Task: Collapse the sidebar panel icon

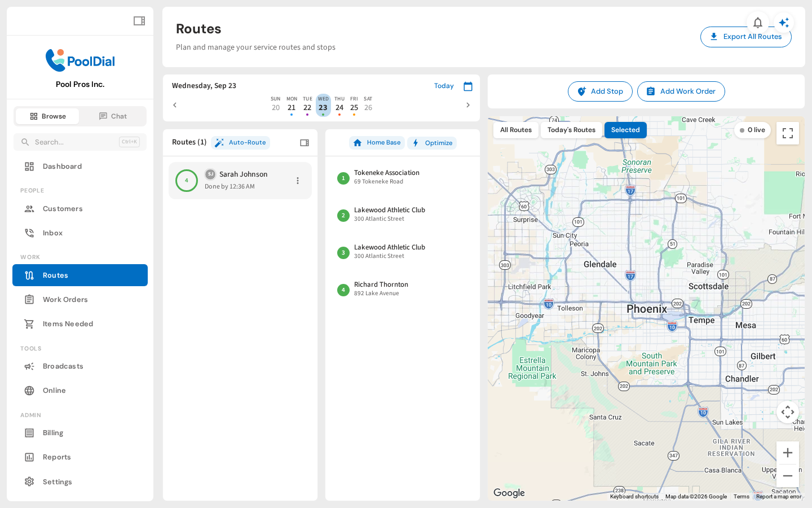Action: [139, 21]
